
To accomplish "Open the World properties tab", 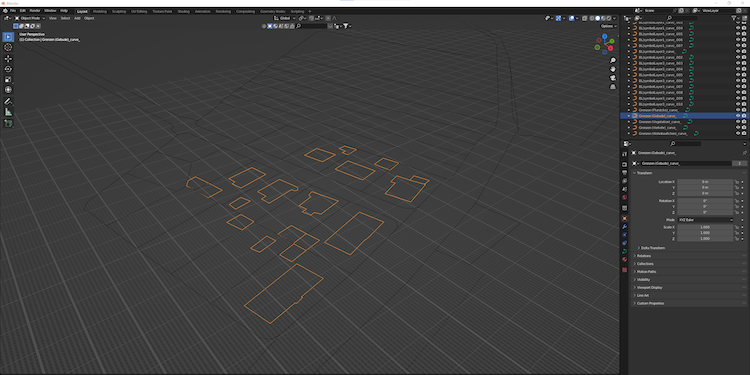I will click(624, 197).
